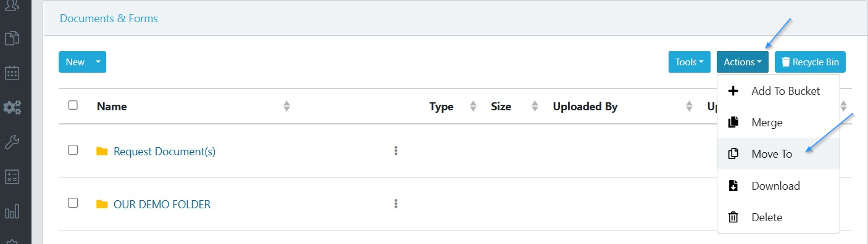Collapse the Actions dropdown
Image resolution: width=868 pixels, height=244 pixels.
(743, 62)
